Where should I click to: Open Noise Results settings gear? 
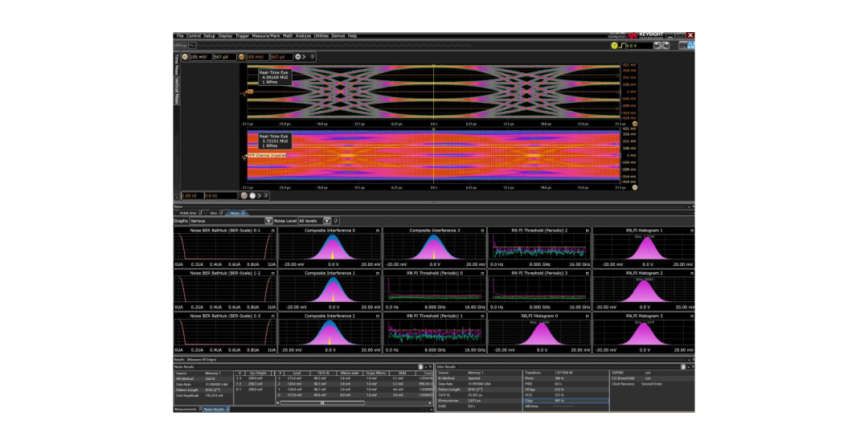(x=420, y=367)
